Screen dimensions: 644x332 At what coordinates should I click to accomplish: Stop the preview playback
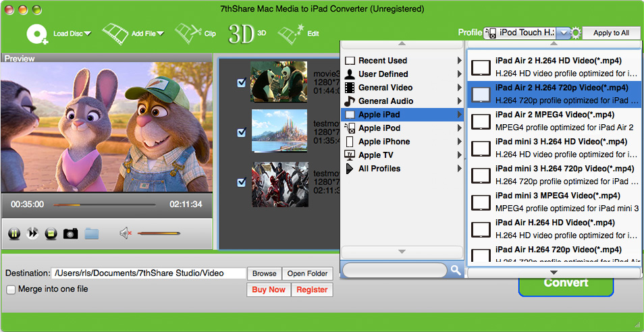pyautogui.click(x=51, y=234)
